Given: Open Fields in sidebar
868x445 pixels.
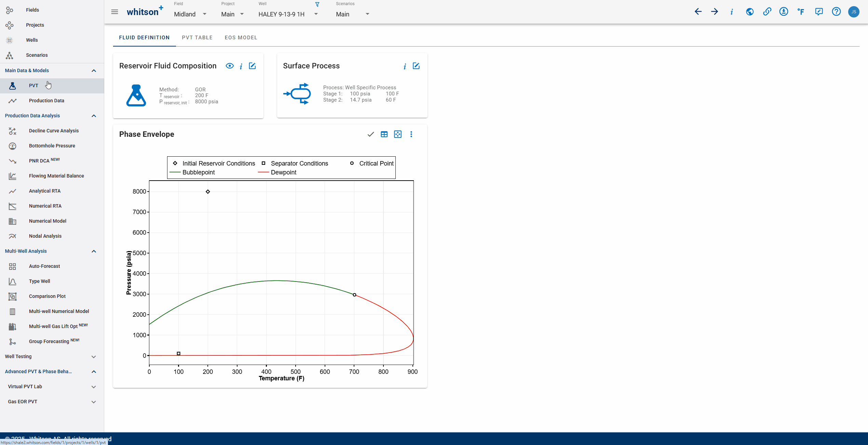Looking at the screenshot, I should [52, 10].
